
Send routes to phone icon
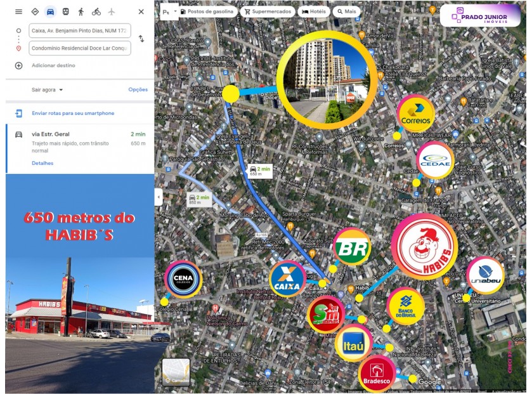18,114
